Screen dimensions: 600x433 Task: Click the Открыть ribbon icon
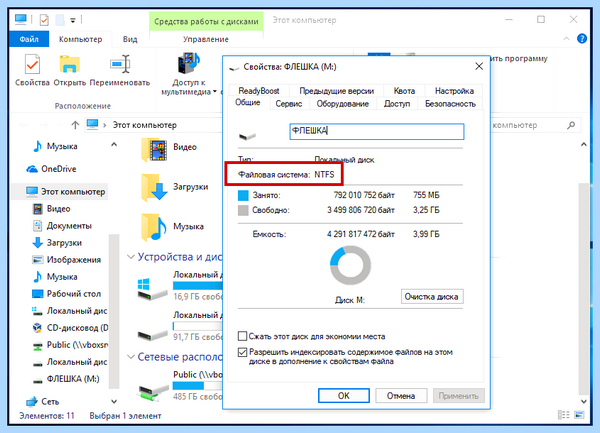[69, 64]
